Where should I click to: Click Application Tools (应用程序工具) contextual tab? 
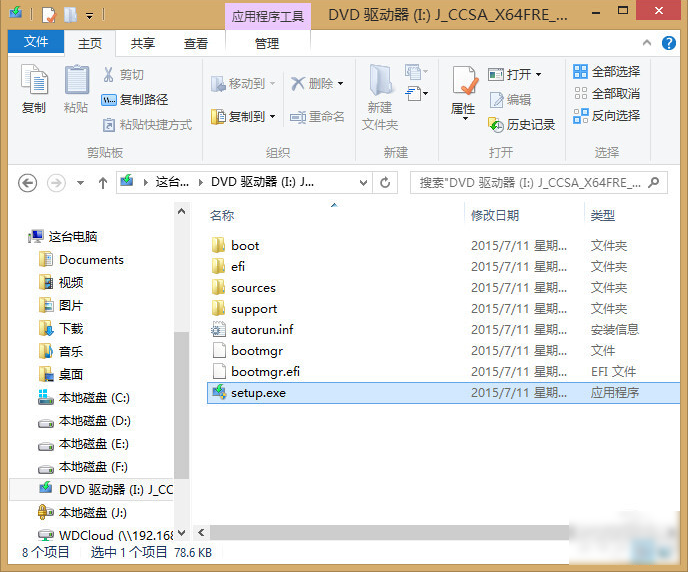(x=268, y=17)
